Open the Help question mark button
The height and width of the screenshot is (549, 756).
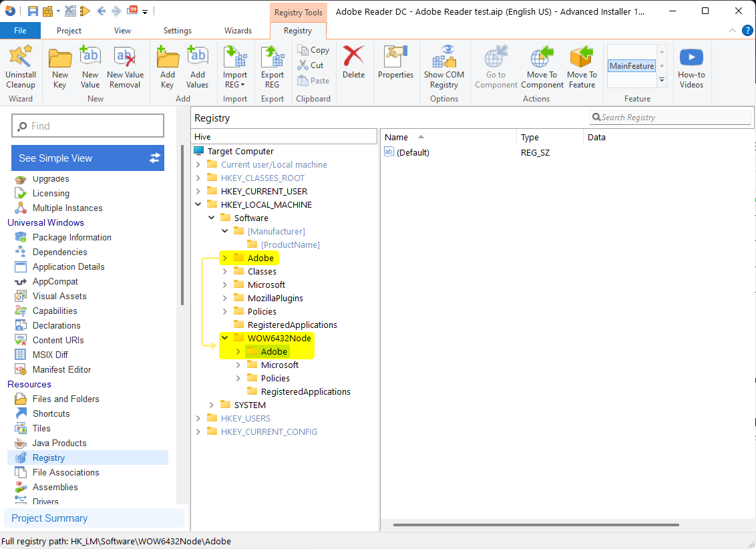coord(747,30)
